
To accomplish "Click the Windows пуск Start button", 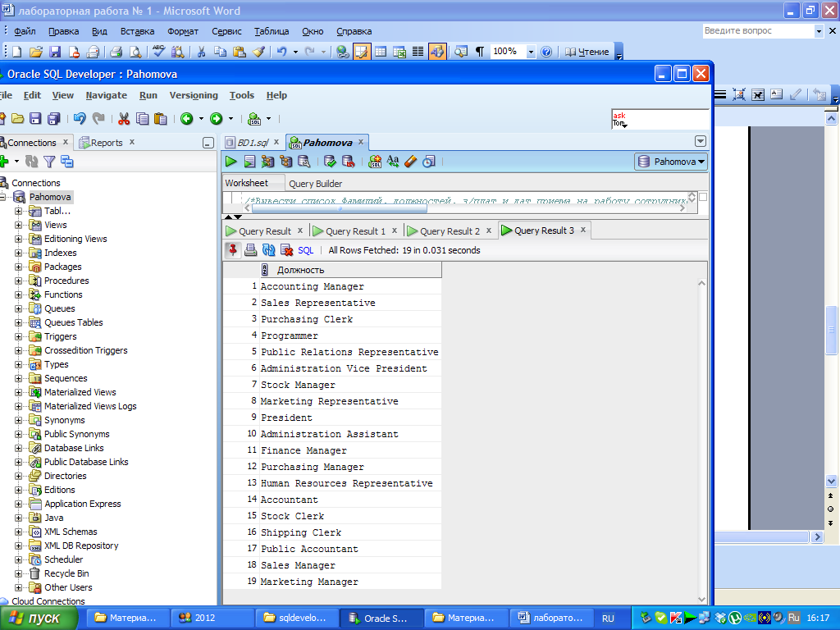I will tap(38, 619).
